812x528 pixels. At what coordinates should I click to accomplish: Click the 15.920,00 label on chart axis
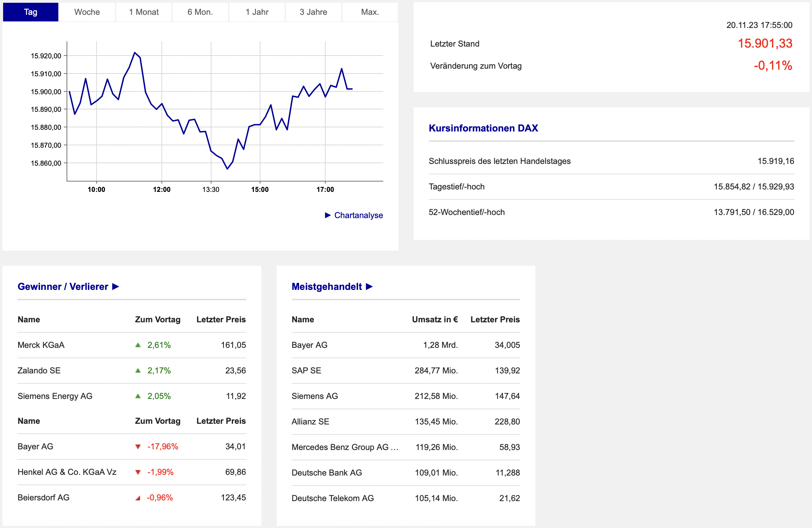coord(46,56)
